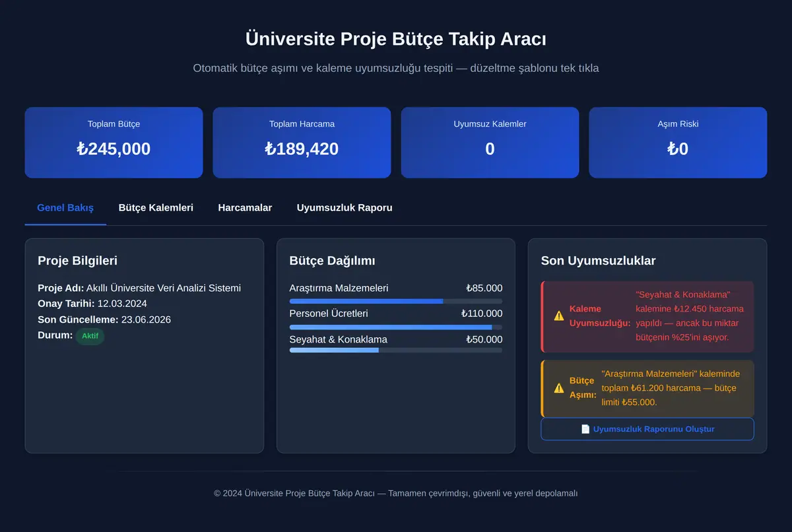
Task: Click the subtitle about otomatik bütçe aşımı
Action: 396,68
